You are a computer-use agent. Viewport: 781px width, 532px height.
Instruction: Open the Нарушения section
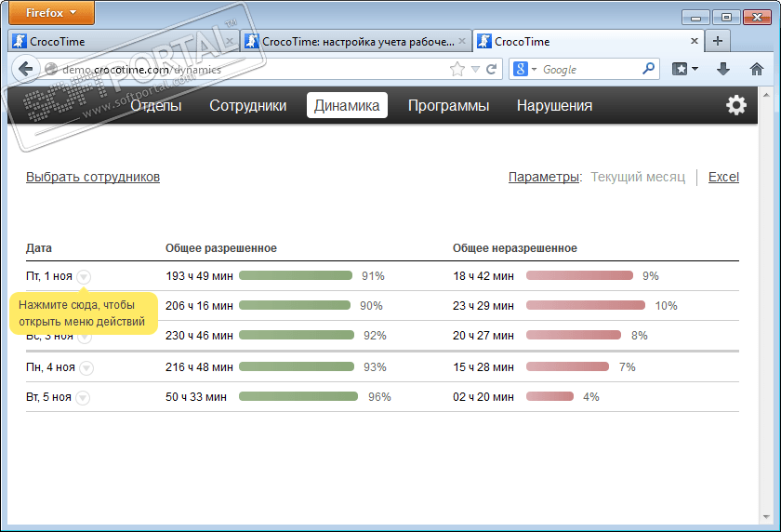(554, 105)
